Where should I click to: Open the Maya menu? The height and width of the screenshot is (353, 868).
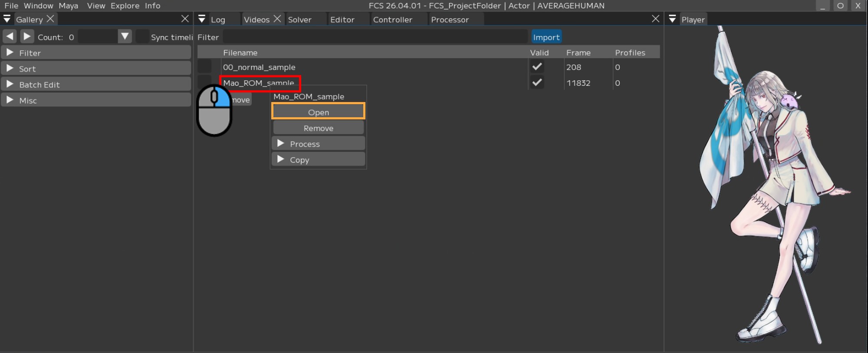68,6
